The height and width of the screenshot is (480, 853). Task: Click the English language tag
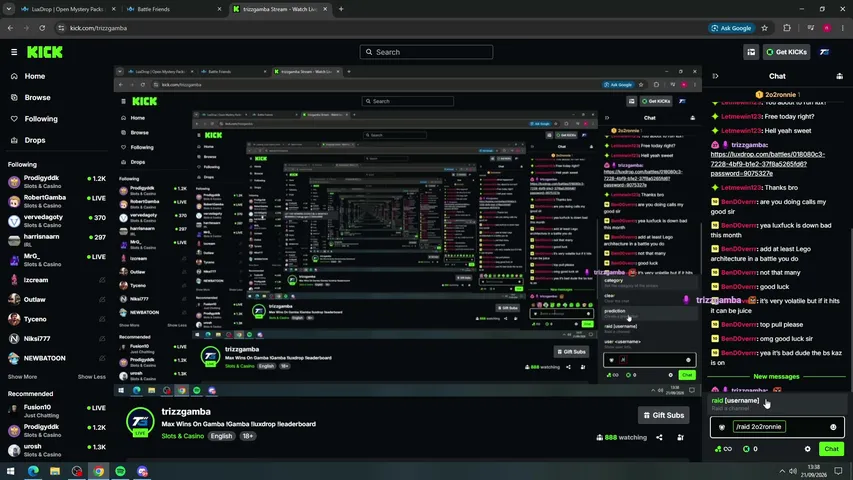pyautogui.click(x=221, y=436)
